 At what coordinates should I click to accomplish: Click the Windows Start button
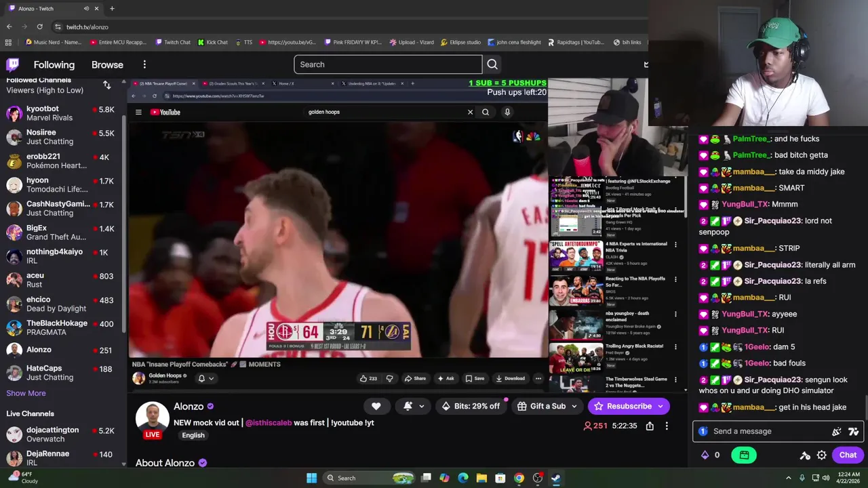(x=311, y=478)
